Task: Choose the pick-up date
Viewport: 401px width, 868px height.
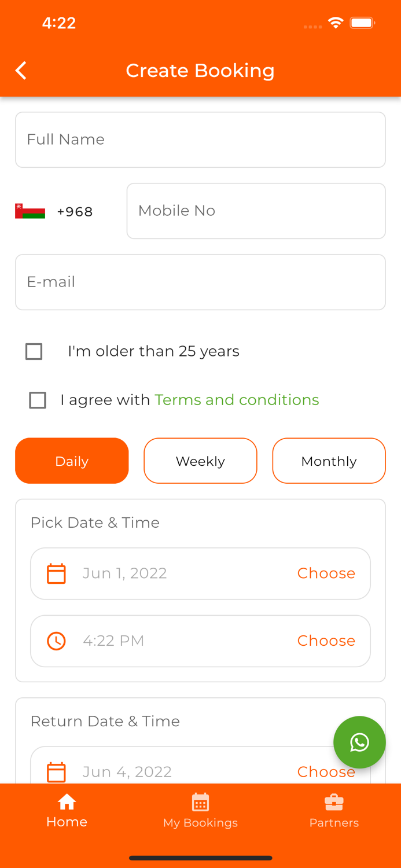Action: (x=326, y=573)
